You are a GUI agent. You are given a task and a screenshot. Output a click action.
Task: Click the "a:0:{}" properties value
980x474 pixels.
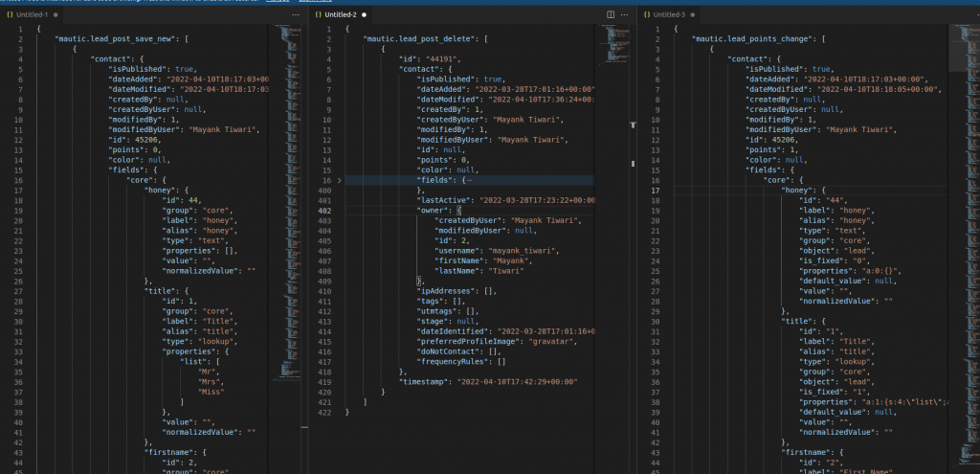tap(879, 271)
